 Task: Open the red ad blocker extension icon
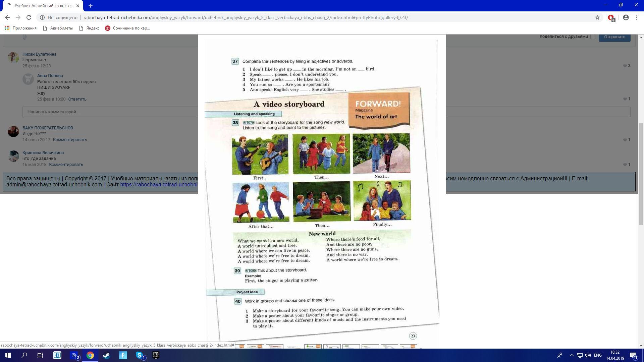click(611, 18)
